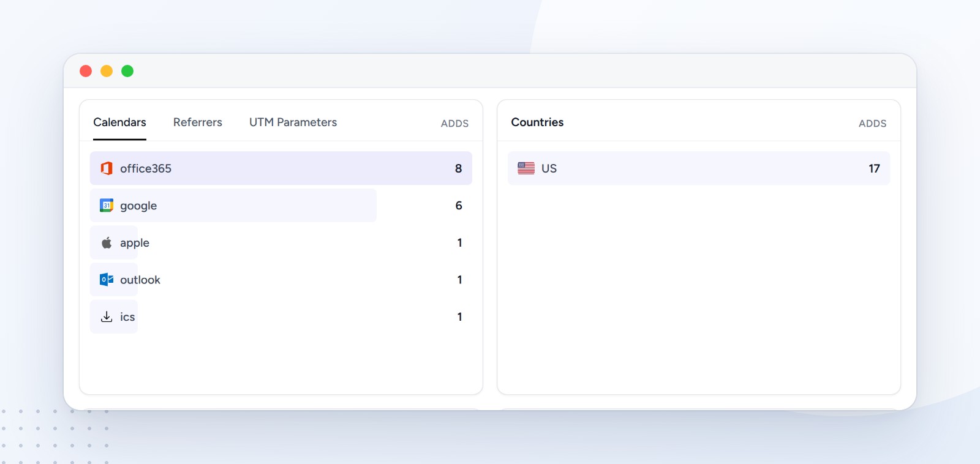980x464 pixels.
Task: Select the google row label
Action: 138,206
